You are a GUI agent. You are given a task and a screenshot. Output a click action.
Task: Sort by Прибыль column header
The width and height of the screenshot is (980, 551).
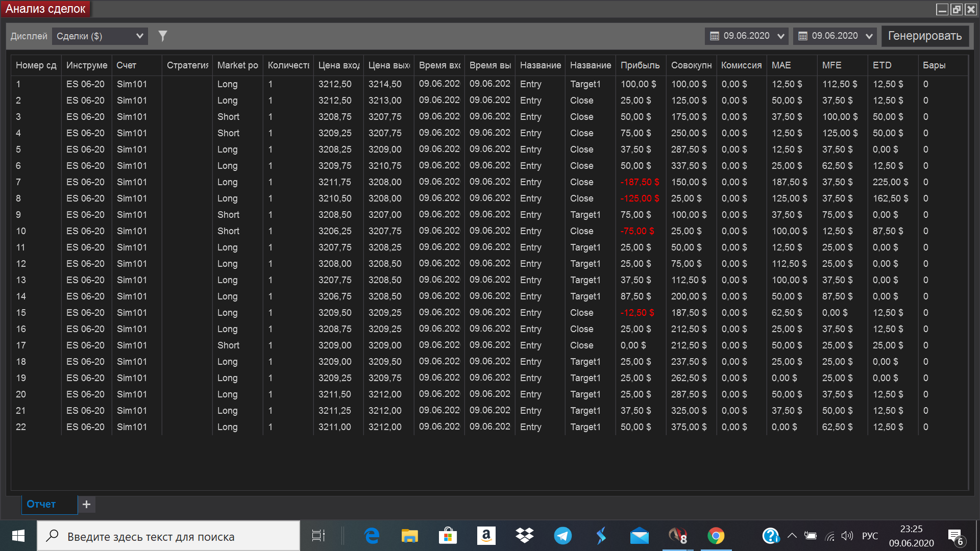point(640,65)
